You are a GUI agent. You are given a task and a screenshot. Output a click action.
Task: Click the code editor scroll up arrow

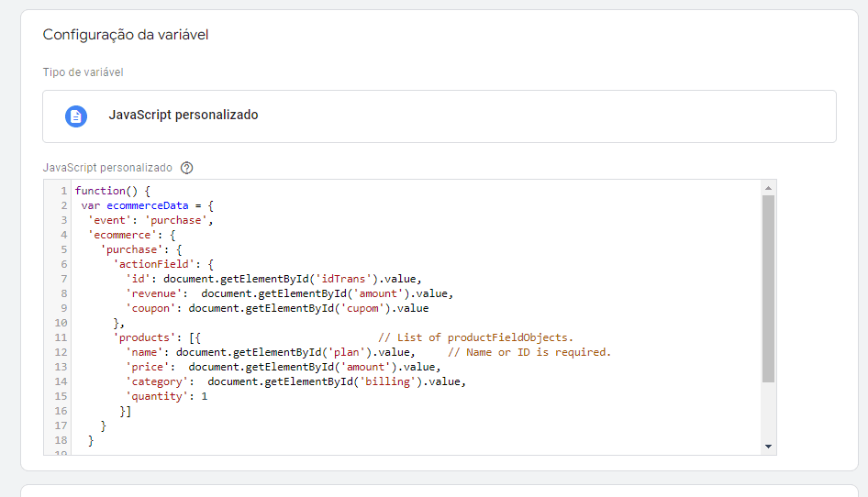click(768, 187)
